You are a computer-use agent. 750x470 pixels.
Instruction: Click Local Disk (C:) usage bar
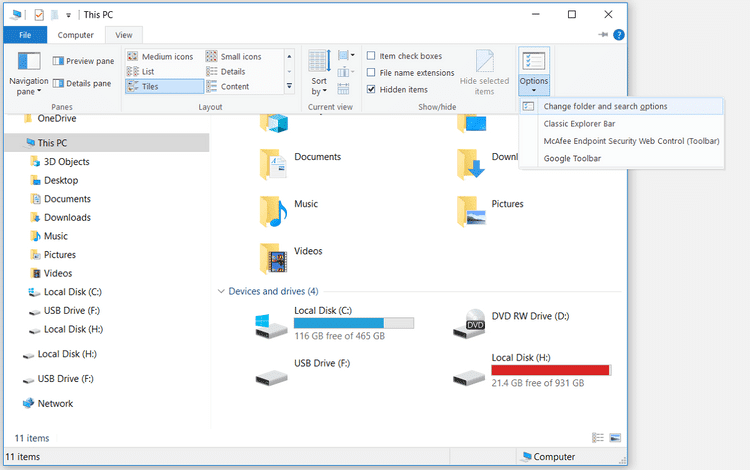click(353, 323)
